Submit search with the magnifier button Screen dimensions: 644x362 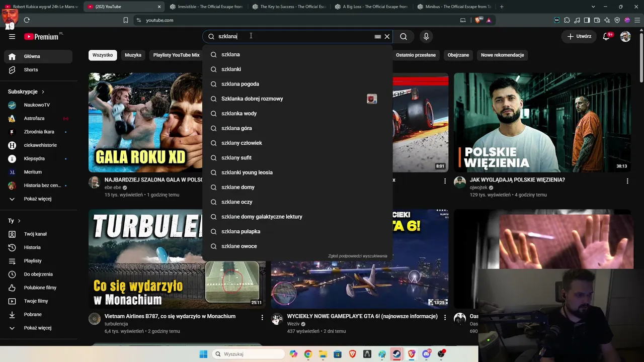point(404,36)
